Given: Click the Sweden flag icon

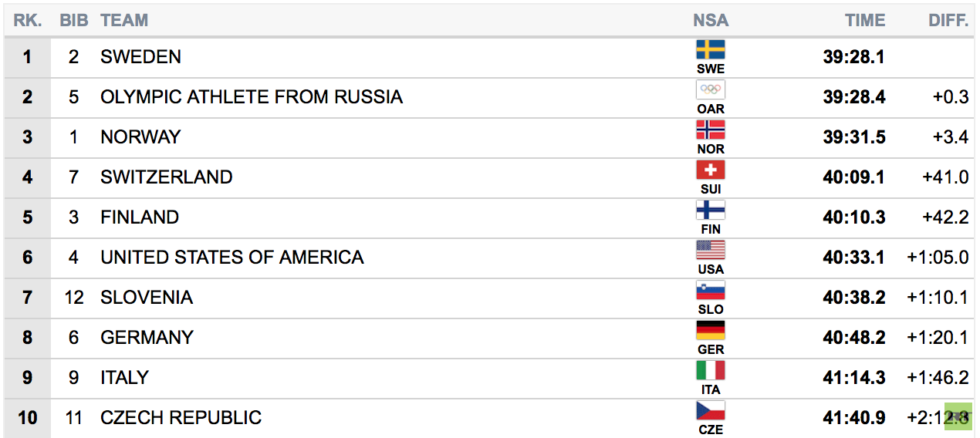Looking at the screenshot, I should [x=711, y=50].
